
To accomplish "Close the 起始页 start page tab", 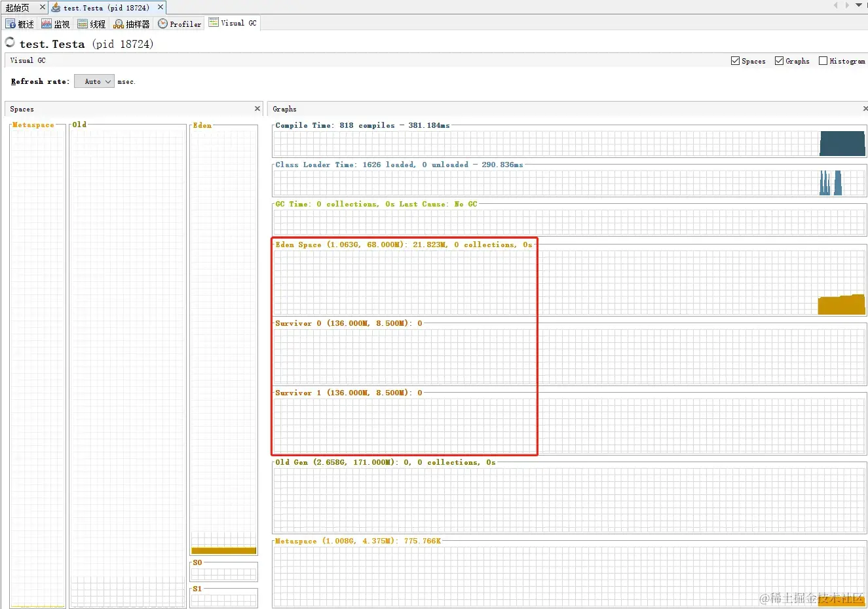I will click(x=43, y=7).
